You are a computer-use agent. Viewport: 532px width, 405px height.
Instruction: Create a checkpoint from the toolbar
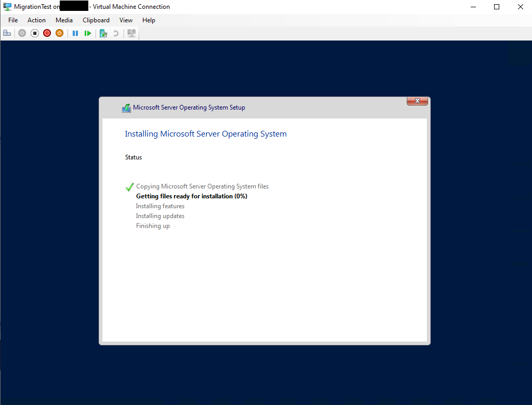click(x=103, y=33)
